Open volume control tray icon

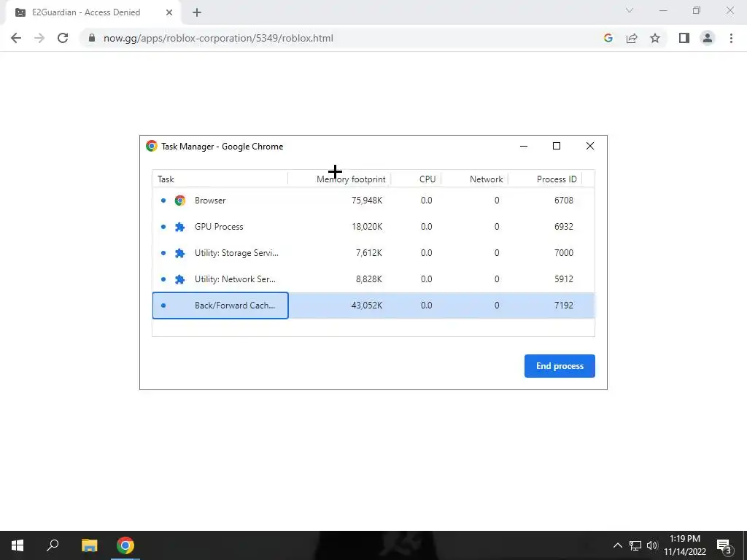point(651,545)
